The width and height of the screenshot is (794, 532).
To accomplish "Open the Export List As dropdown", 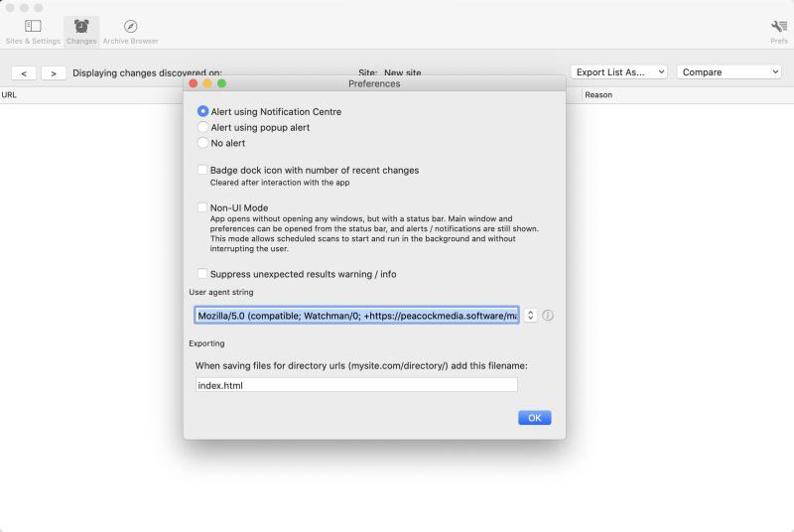I will pos(618,71).
